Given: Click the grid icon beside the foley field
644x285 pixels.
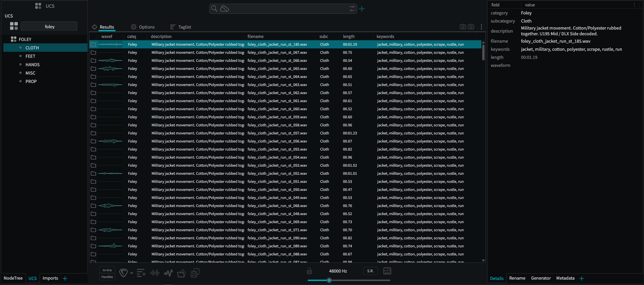Looking at the screenshot, I should pos(14,26).
